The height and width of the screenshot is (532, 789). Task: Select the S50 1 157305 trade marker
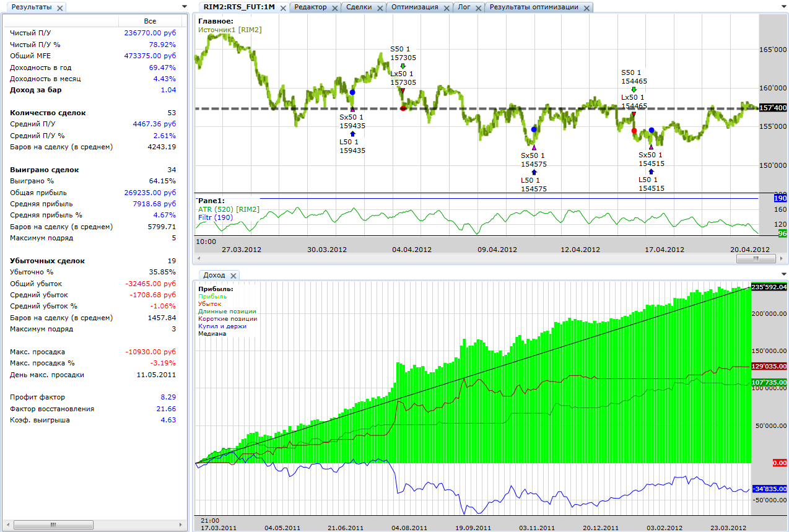click(x=403, y=53)
